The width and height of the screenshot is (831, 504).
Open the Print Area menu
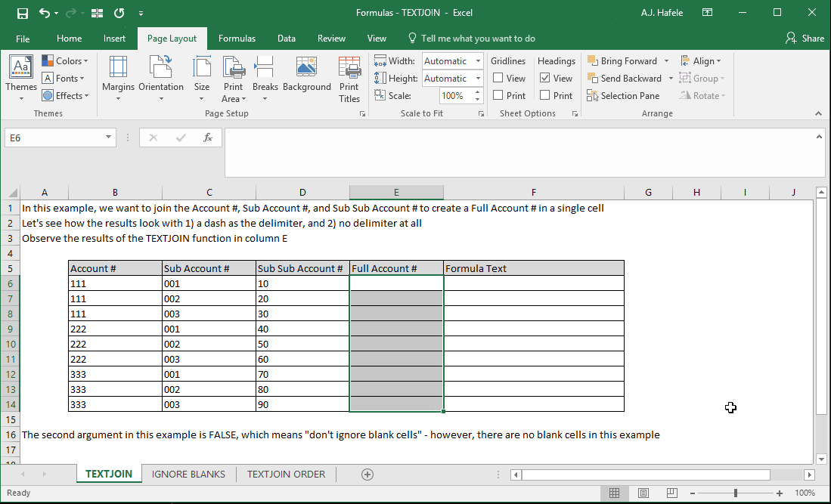[233, 79]
